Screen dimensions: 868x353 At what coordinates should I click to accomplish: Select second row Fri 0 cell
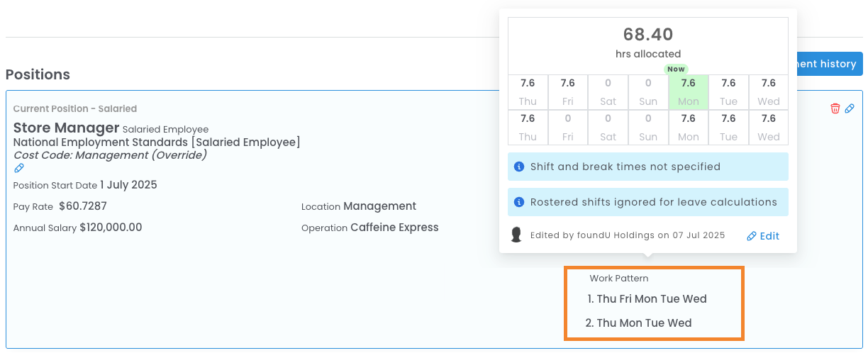point(567,128)
